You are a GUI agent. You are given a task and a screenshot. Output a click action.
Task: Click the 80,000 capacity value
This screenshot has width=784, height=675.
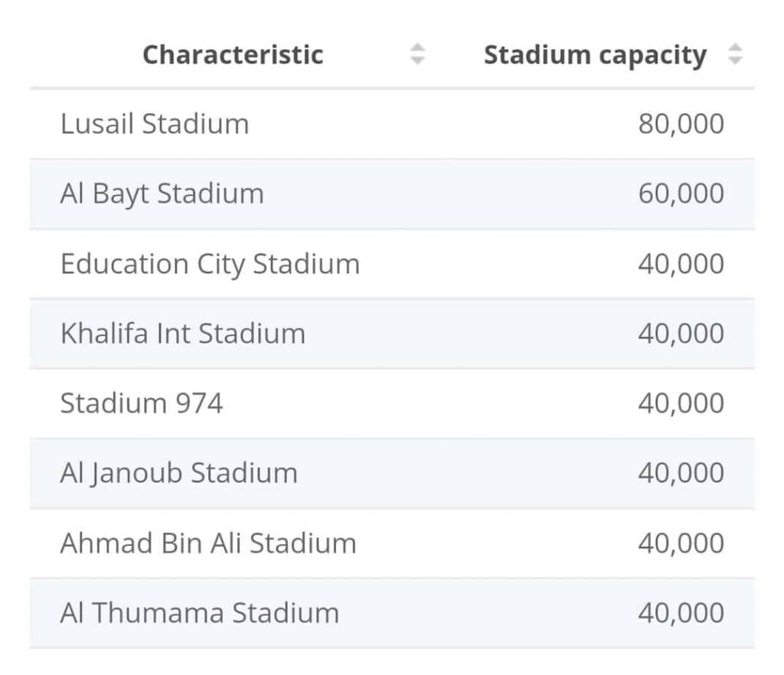(x=681, y=124)
